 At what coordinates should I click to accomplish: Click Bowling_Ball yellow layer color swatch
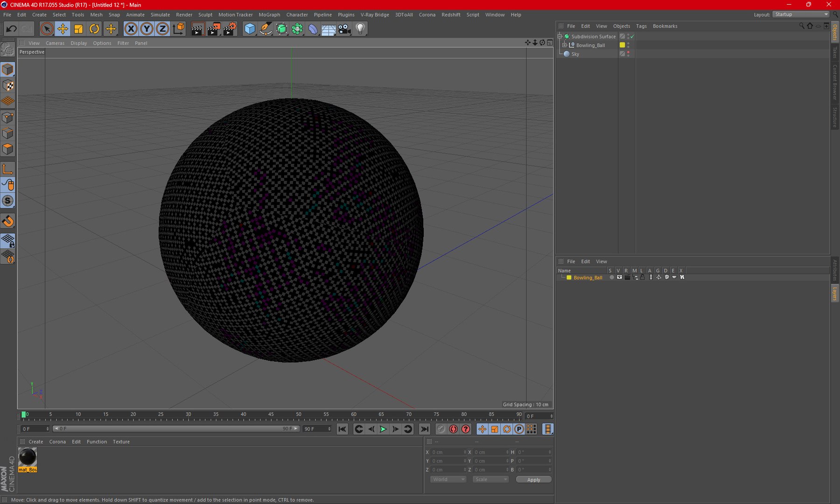[622, 45]
